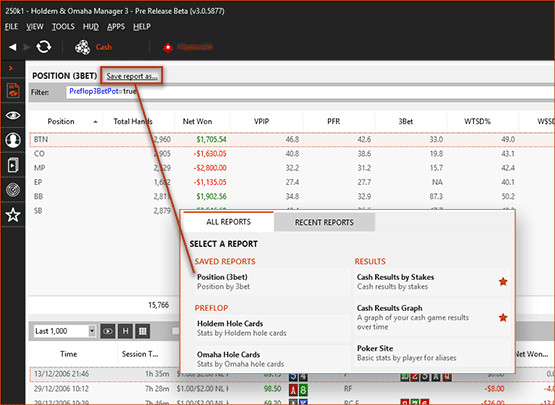Open the HUD menu
555x405 pixels.
coord(91,27)
